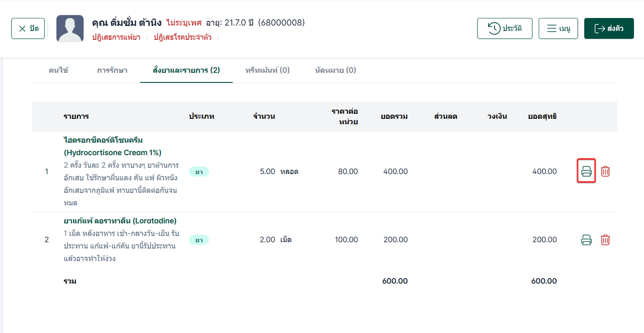Click the ปฏิเสธการแพ้ยา allergy link

click(116, 37)
